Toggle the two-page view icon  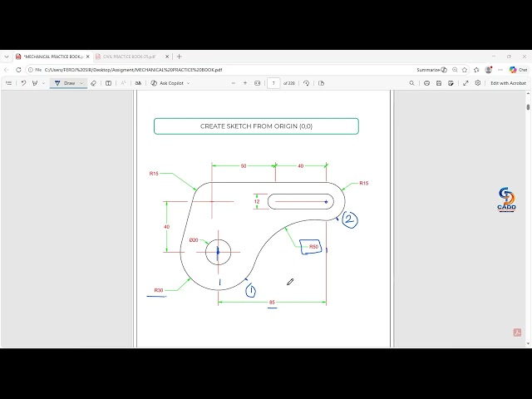(322, 83)
